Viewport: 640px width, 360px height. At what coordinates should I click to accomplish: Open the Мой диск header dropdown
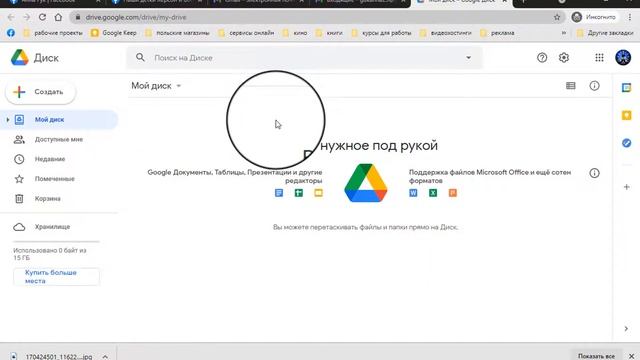pyautogui.click(x=156, y=86)
